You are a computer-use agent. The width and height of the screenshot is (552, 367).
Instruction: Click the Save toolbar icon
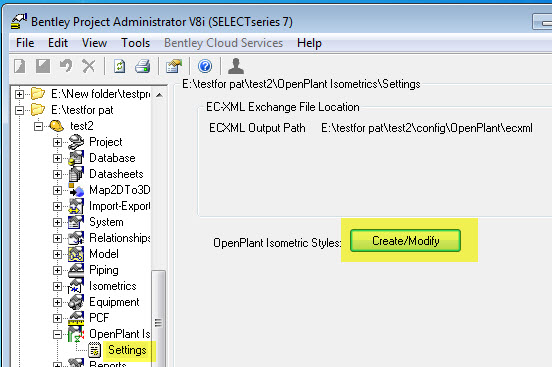coord(43,66)
